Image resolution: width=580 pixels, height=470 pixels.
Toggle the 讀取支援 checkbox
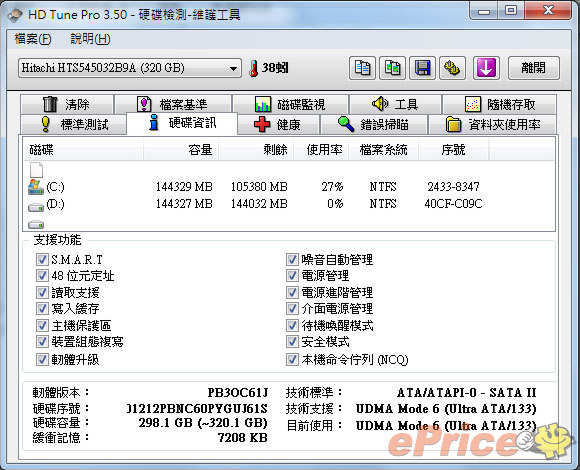pyautogui.click(x=42, y=293)
